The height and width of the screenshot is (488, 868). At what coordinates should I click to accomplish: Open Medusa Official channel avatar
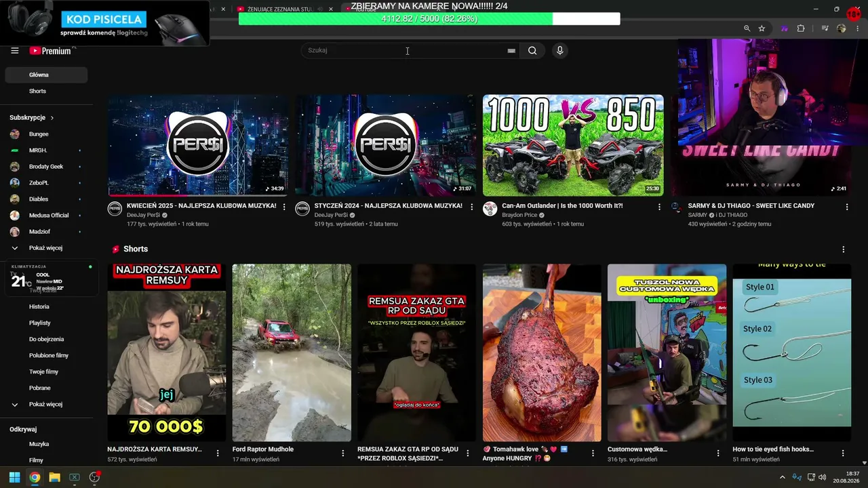point(15,216)
